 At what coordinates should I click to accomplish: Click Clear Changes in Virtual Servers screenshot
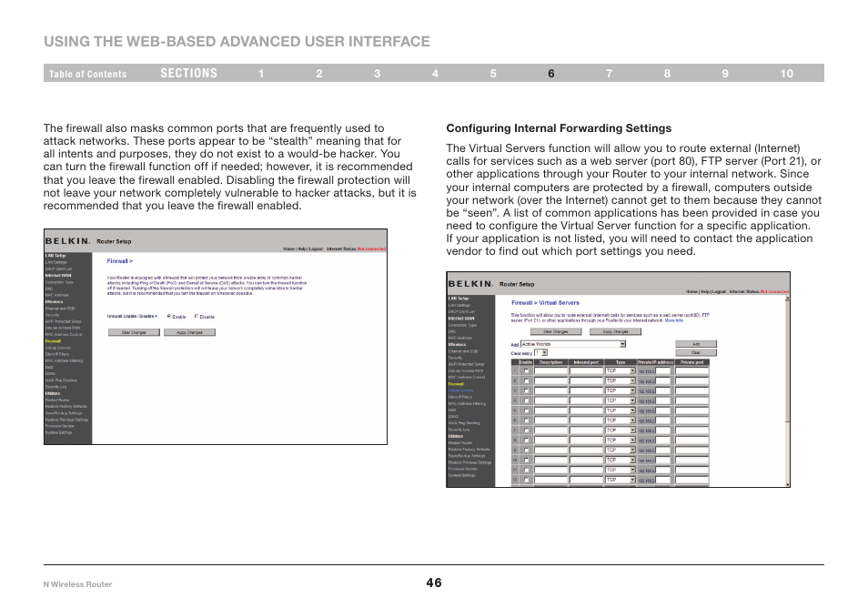[556, 331]
